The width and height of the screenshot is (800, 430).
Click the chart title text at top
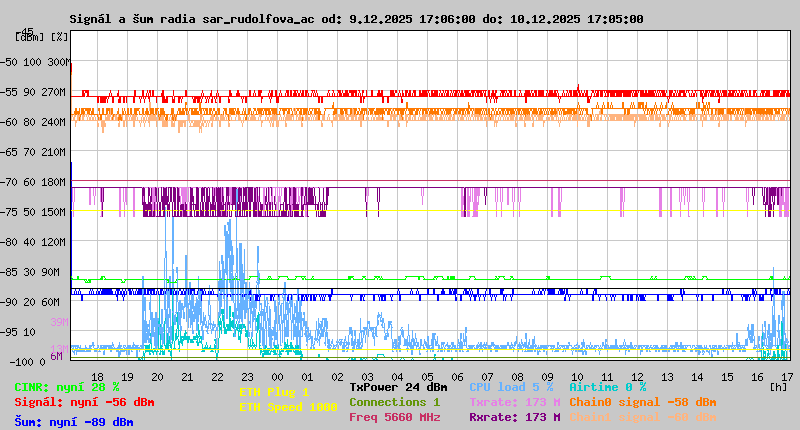tap(356, 19)
